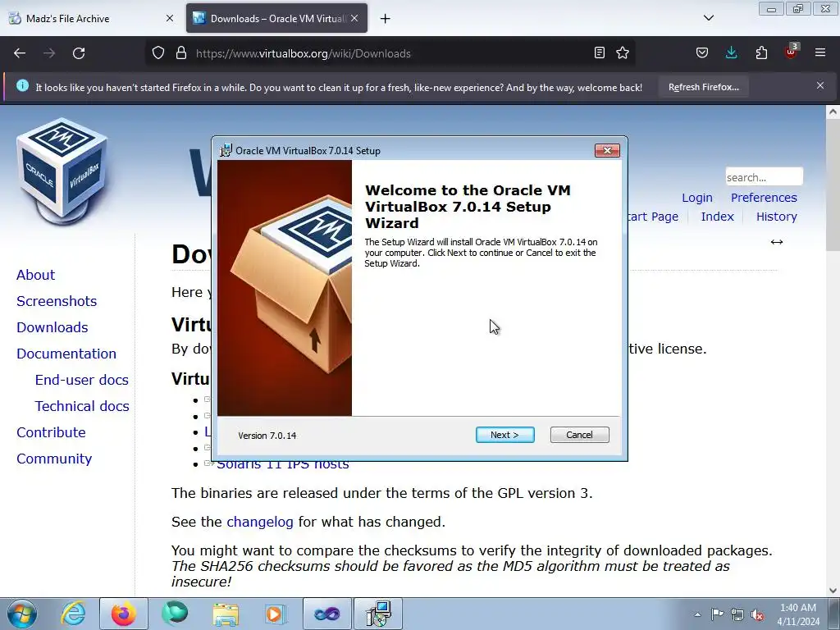Click the URL address bar field
This screenshot has height=630, width=840.
point(390,53)
